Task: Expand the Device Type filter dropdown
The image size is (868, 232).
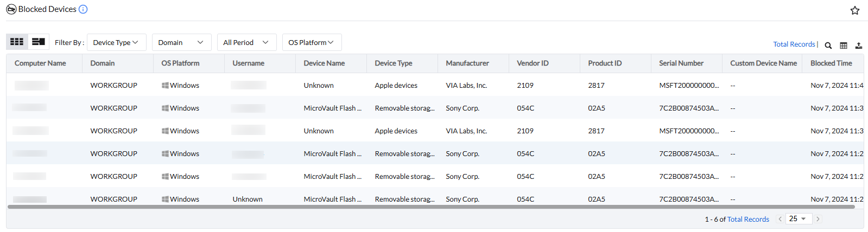Action: point(116,42)
